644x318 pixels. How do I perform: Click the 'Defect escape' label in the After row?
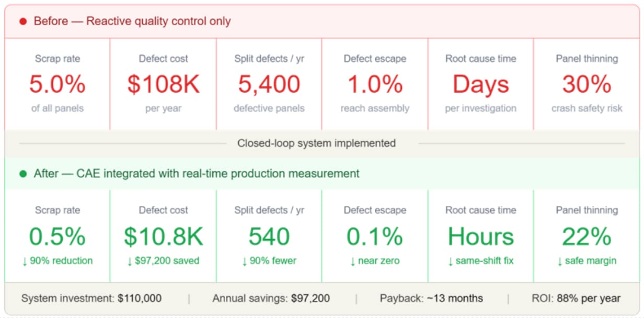(375, 210)
